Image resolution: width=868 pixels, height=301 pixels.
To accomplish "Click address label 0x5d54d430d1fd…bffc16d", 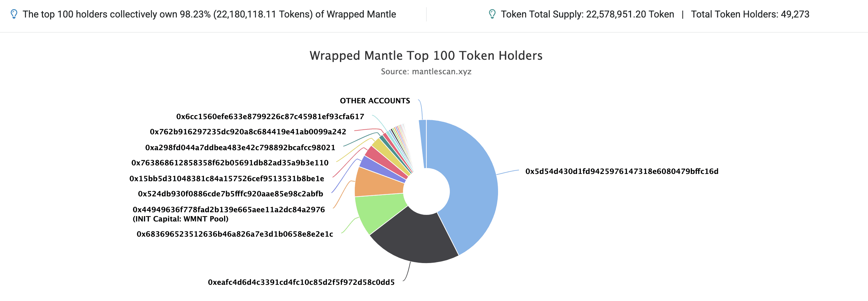I will (x=622, y=171).
